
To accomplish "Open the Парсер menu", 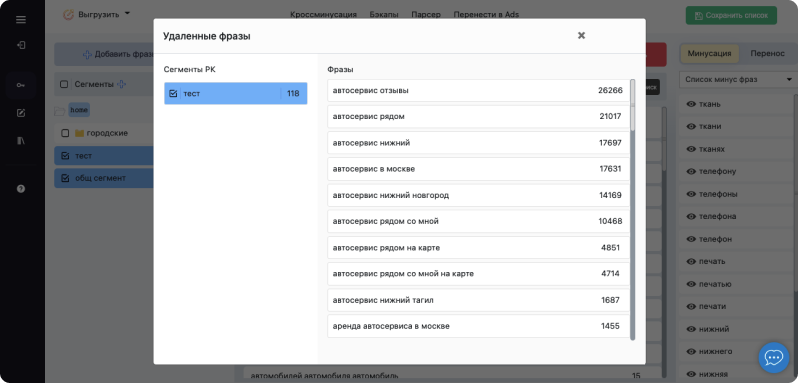I will (x=426, y=15).
